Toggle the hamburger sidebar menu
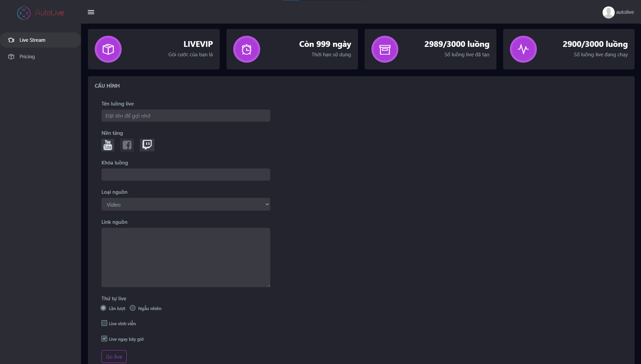Screen dimensions: 641x364 [91, 12]
